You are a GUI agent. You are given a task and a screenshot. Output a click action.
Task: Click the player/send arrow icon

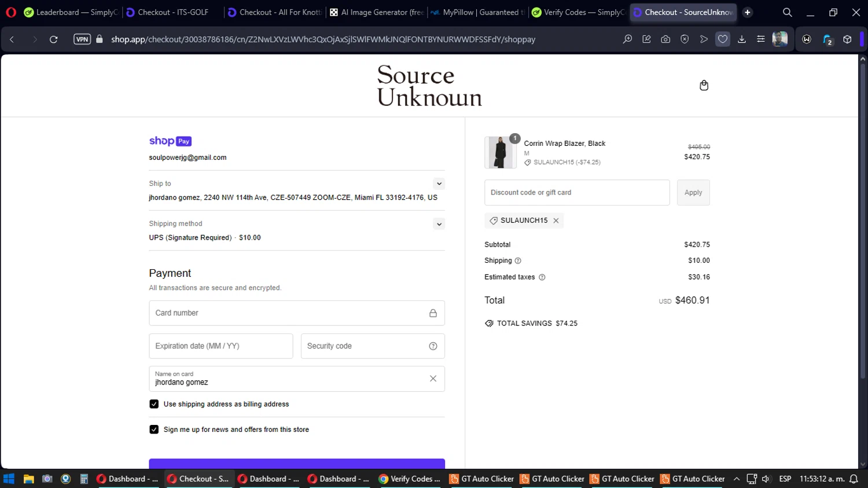coord(704,39)
